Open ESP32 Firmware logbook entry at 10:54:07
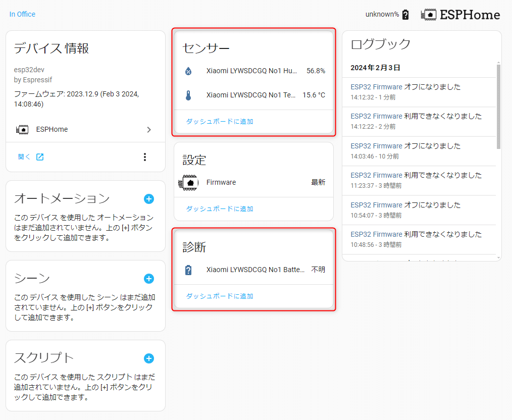The image size is (512, 420). click(419, 210)
